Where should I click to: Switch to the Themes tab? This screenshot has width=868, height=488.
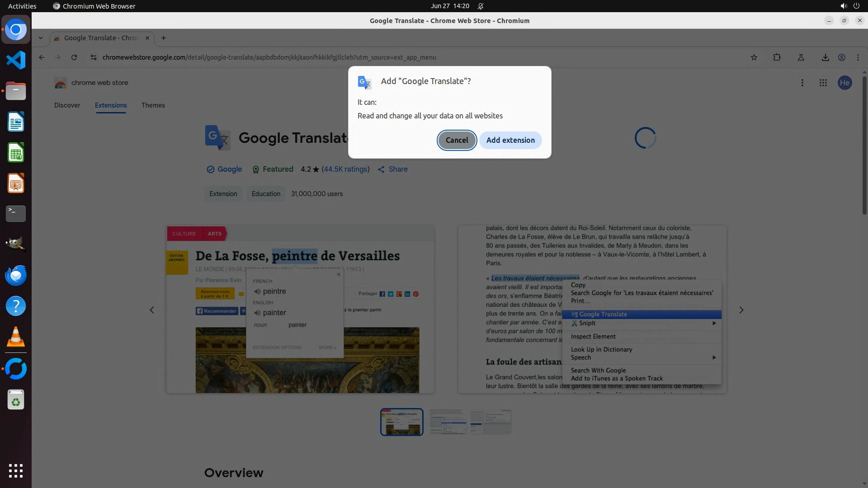coord(153,105)
